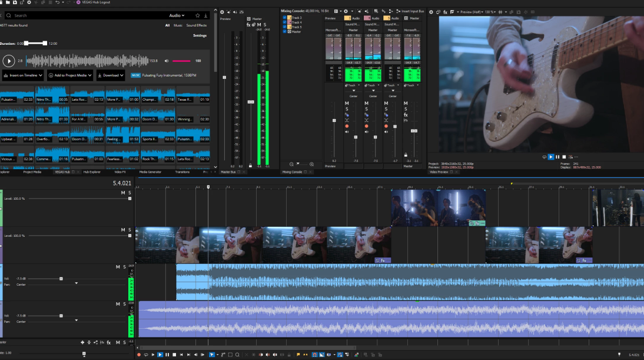Open the Audio category dropdown

177,15
